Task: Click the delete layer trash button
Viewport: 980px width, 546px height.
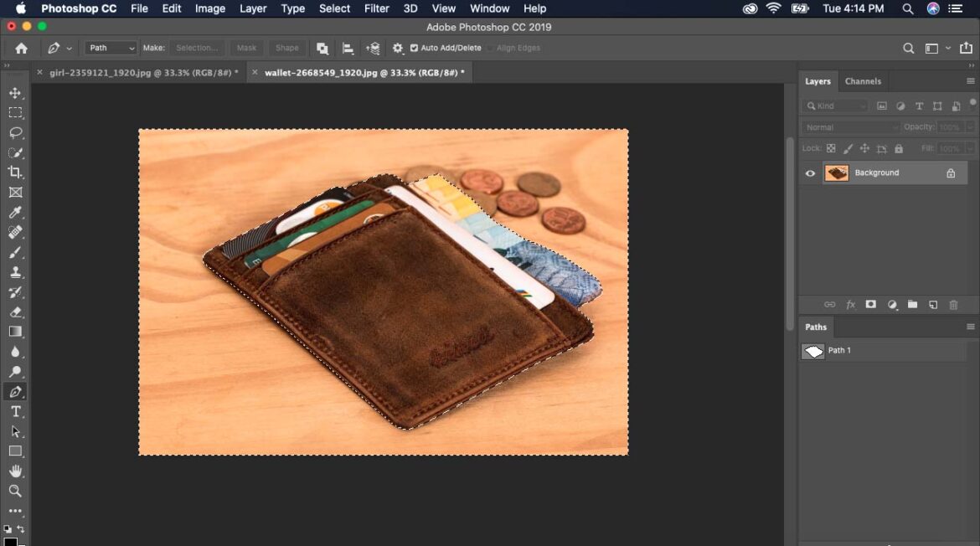Action: [x=953, y=304]
